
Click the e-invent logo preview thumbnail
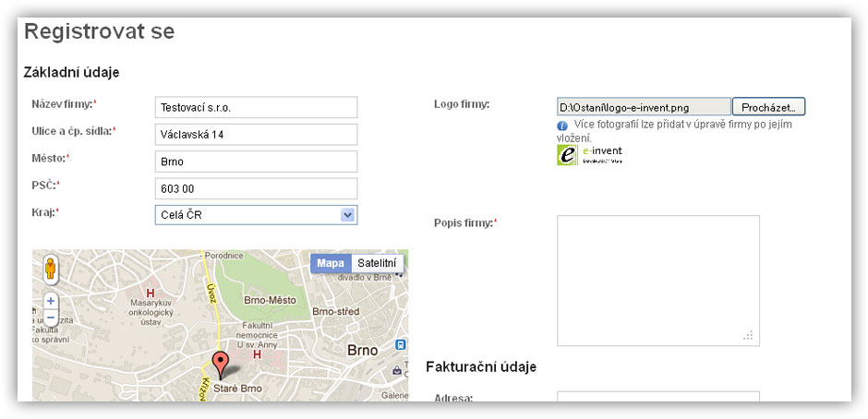click(590, 154)
